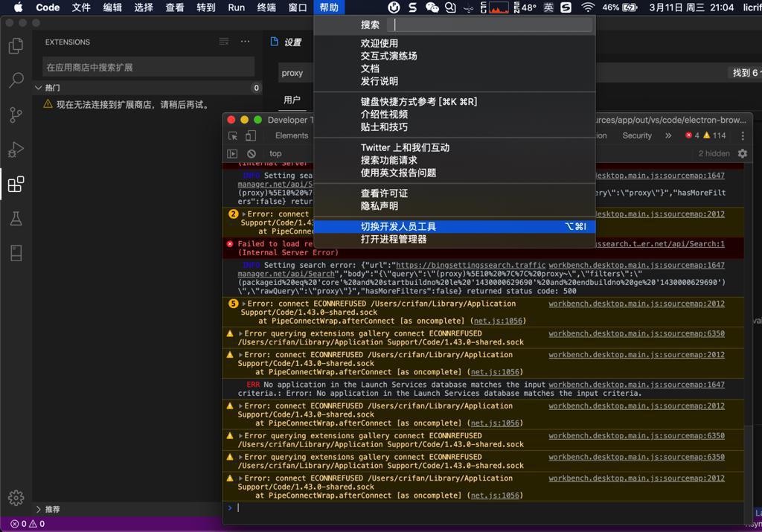Expand the last Error connect ECONNREFUSED warning

[240, 478]
